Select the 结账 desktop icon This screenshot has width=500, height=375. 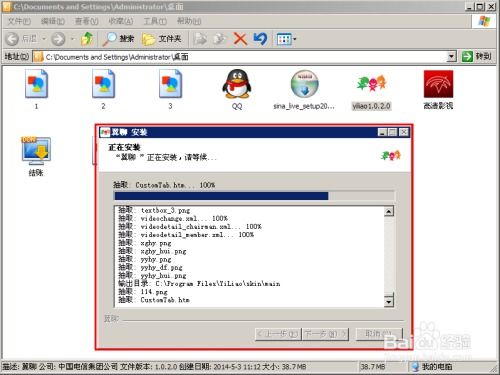tap(36, 151)
